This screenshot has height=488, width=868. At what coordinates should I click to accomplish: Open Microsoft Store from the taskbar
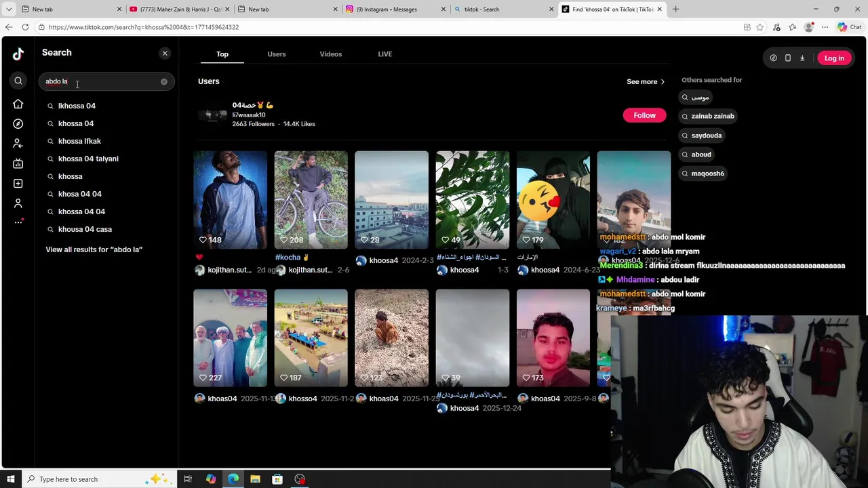[277, 479]
